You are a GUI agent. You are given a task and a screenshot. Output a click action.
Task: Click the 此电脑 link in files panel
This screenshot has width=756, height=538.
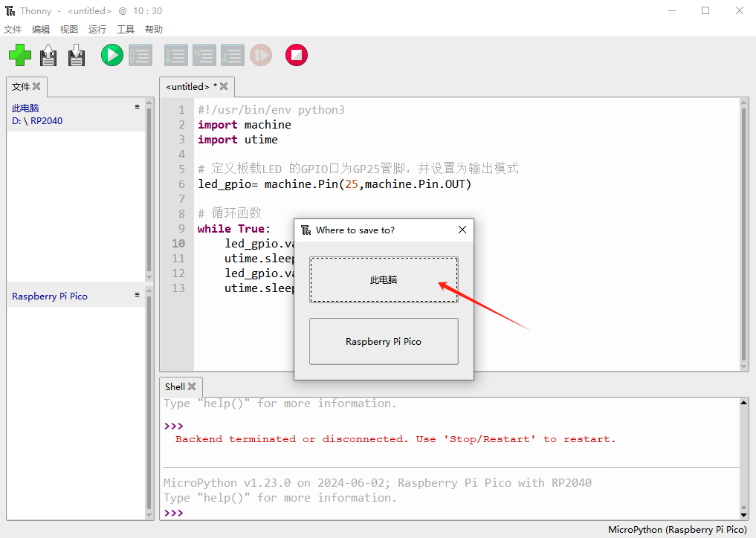tap(25, 108)
